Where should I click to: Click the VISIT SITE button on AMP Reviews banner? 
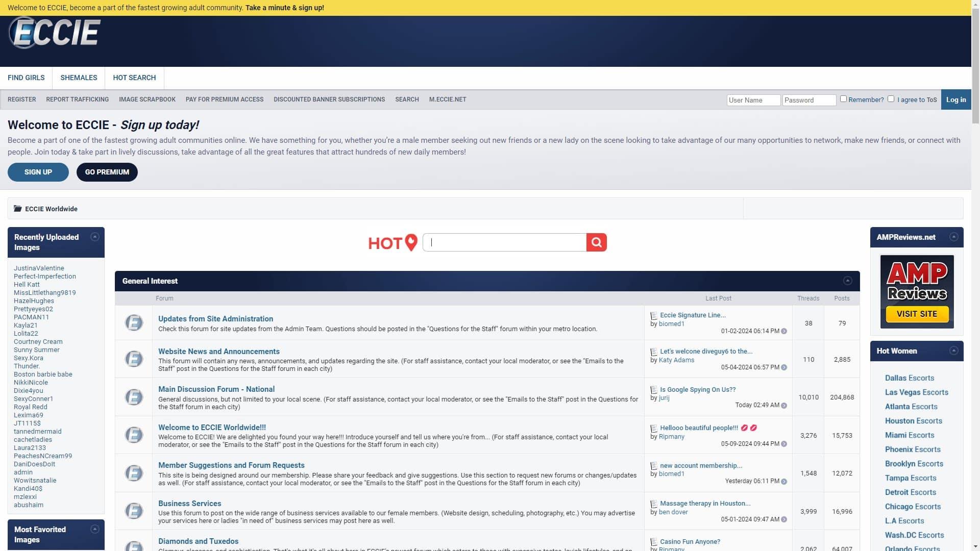click(x=917, y=314)
